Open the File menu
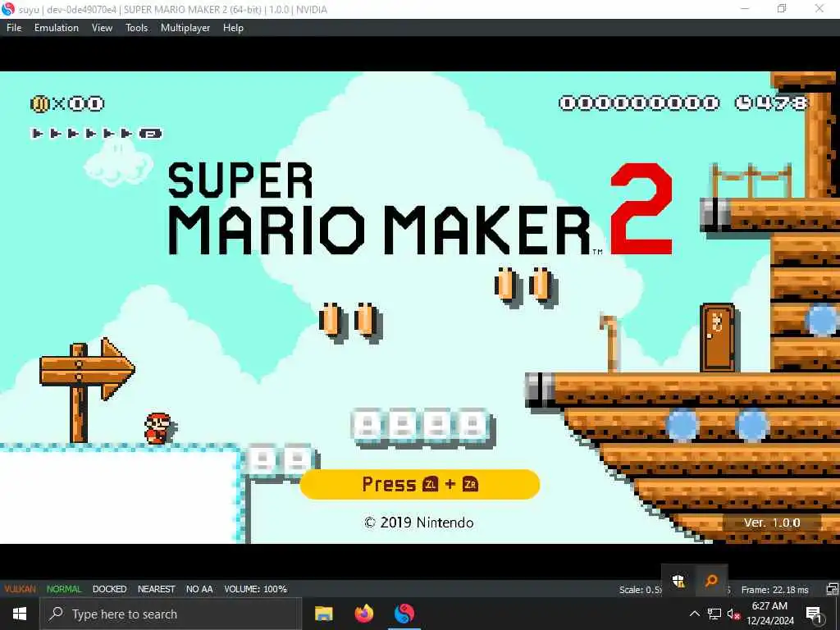 tap(14, 28)
